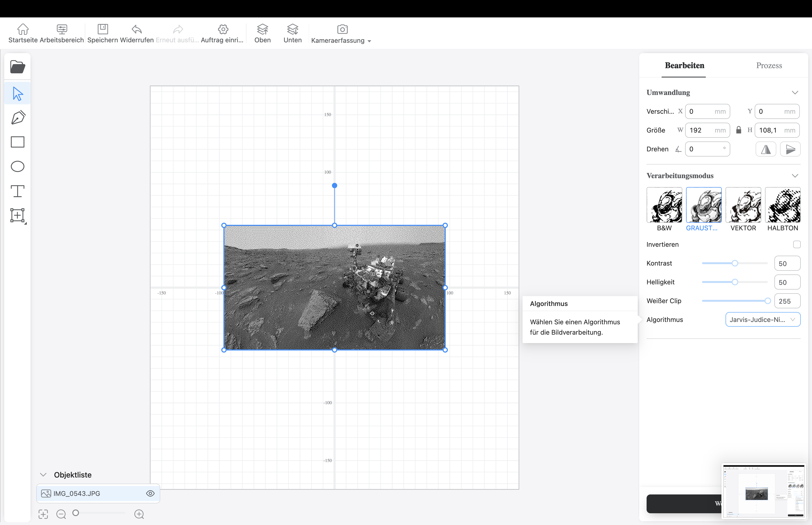Click the vertical flip icon
This screenshot has width=812, height=525.
(x=790, y=149)
